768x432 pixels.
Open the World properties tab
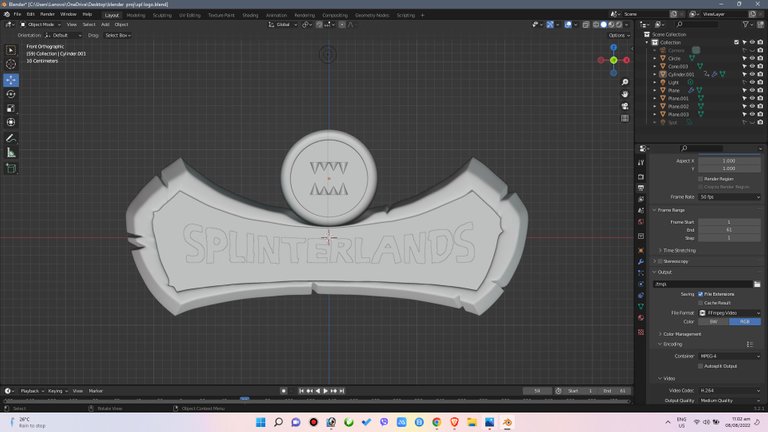point(641,222)
